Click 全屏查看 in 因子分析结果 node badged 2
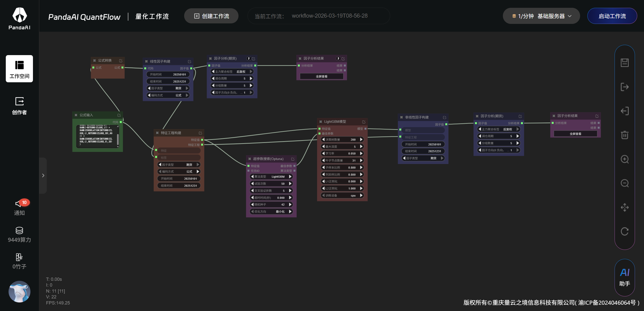The width and height of the screenshot is (644, 311). [x=321, y=76]
